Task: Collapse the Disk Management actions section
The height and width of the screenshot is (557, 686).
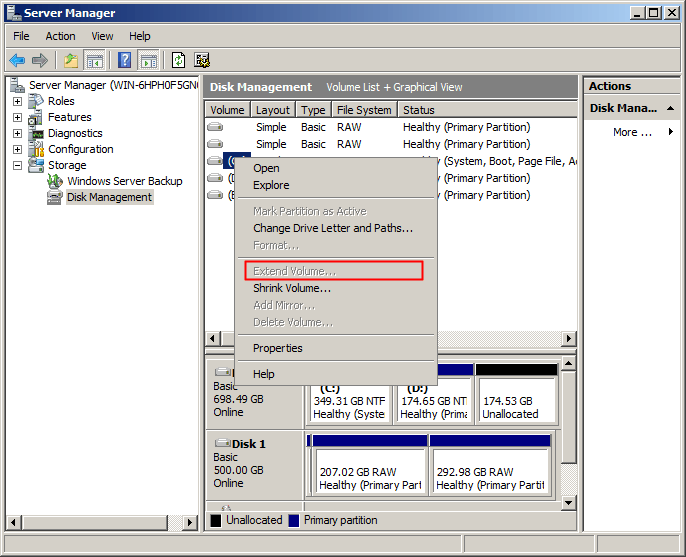Action: coord(670,108)
